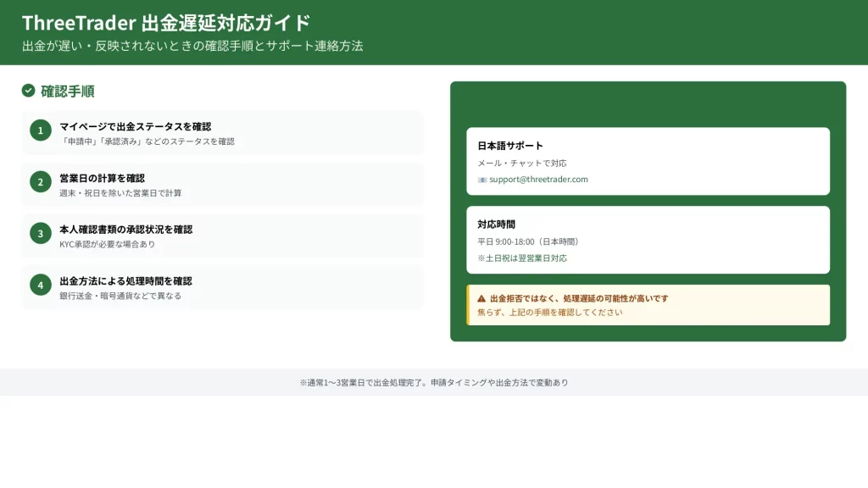
Task: Click the checkmark icon beside 確認手順
Action: click(28, 91)
